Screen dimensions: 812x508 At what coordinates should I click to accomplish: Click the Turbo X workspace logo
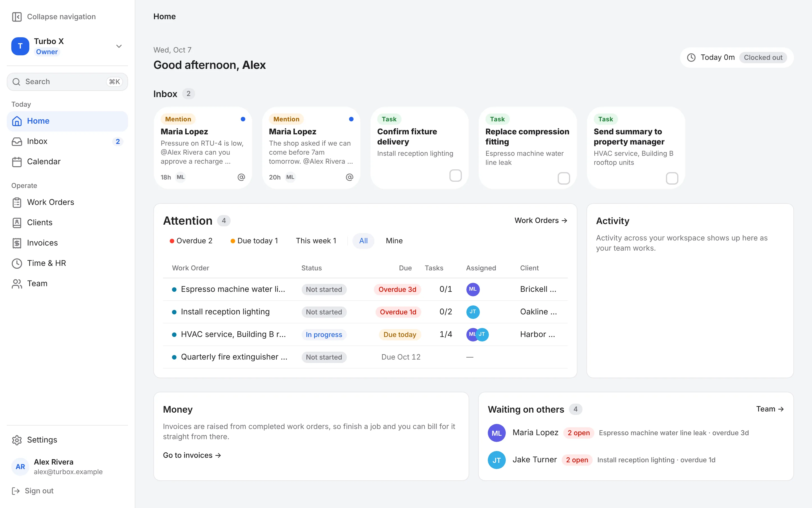click(20, 46)
